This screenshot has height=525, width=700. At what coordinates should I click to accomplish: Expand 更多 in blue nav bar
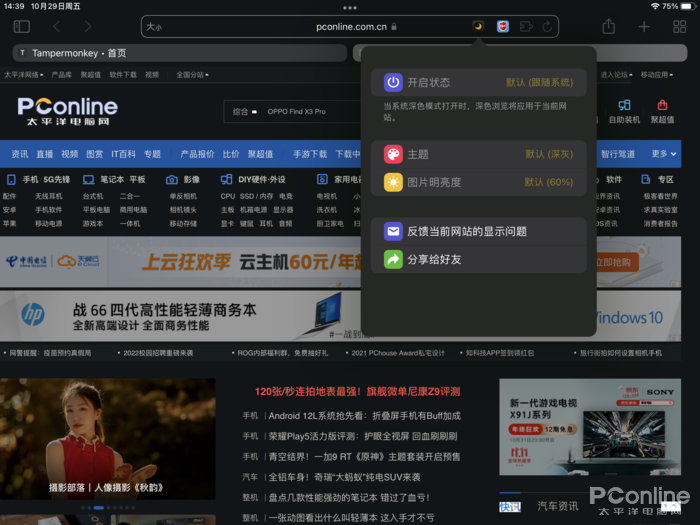click(x=663, y=154)
